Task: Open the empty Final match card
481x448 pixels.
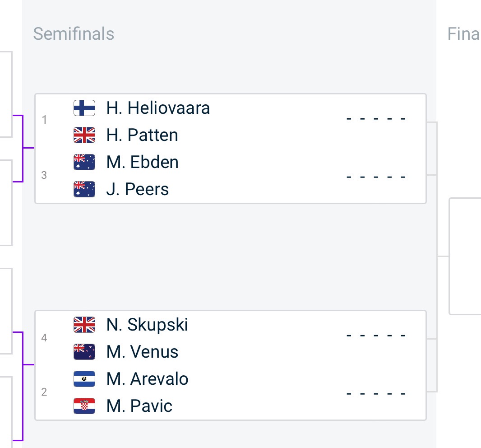Action: point(465,257)
